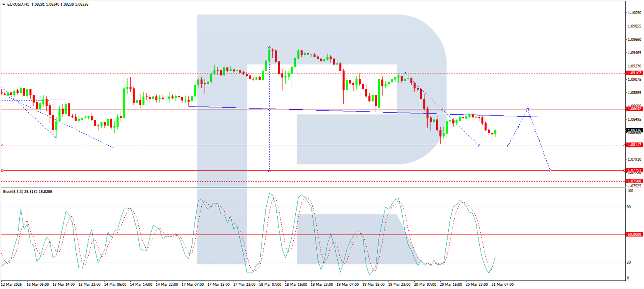
Task: Click the 21 Mar 07:00 time label
Action: click(x=502, y=285)
